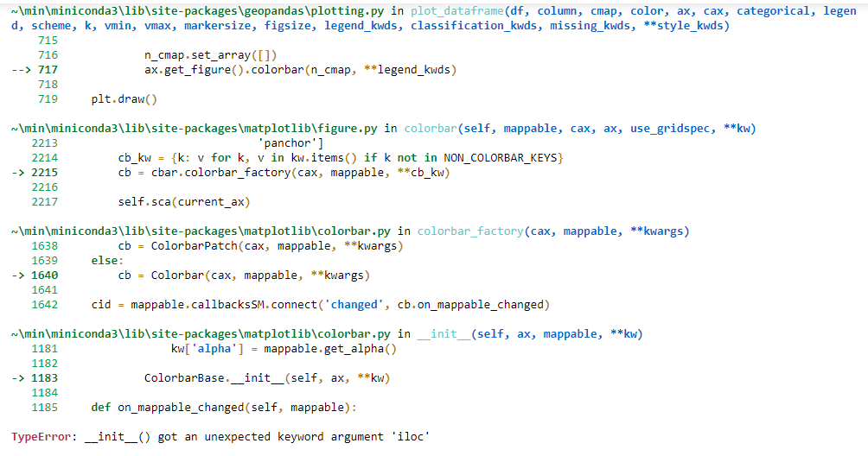Click the TypeError label in red
Image resolution: width=868 pixels, height=456 pixels.
point(41,437)
